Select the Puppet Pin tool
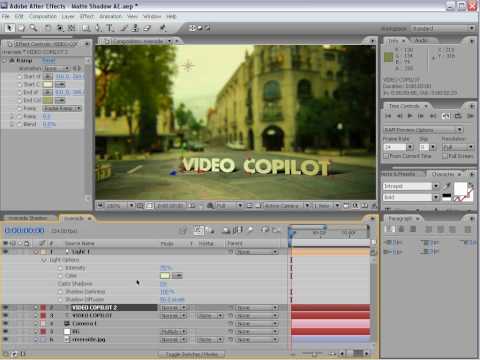This screenshot has width=480, height=360. (x=163, y=28)
